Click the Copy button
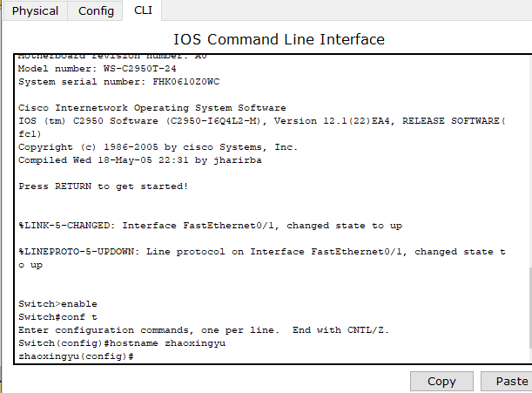Screen dimensions: 532x393 tap(441, 381)
